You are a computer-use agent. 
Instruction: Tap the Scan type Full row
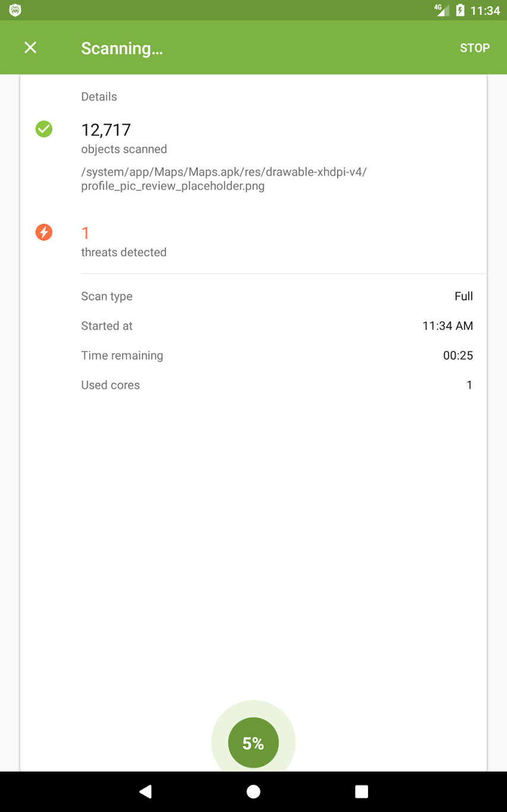pyautogui.click(x=277, y=296)
